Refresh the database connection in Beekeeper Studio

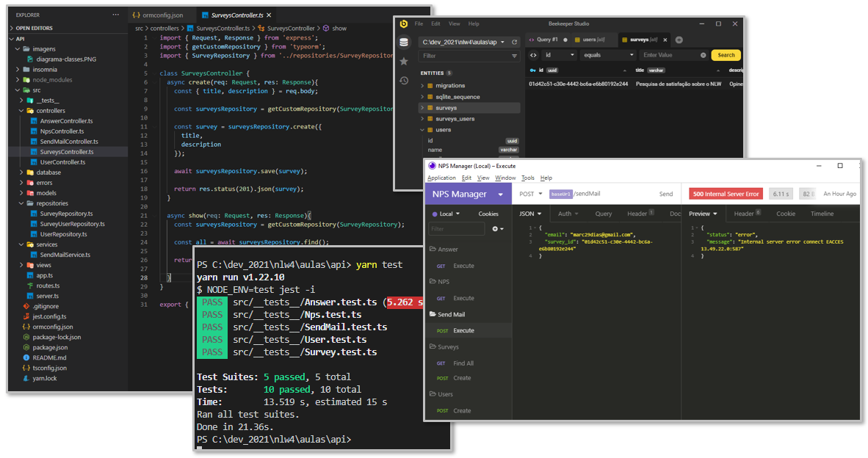point(514,42)
